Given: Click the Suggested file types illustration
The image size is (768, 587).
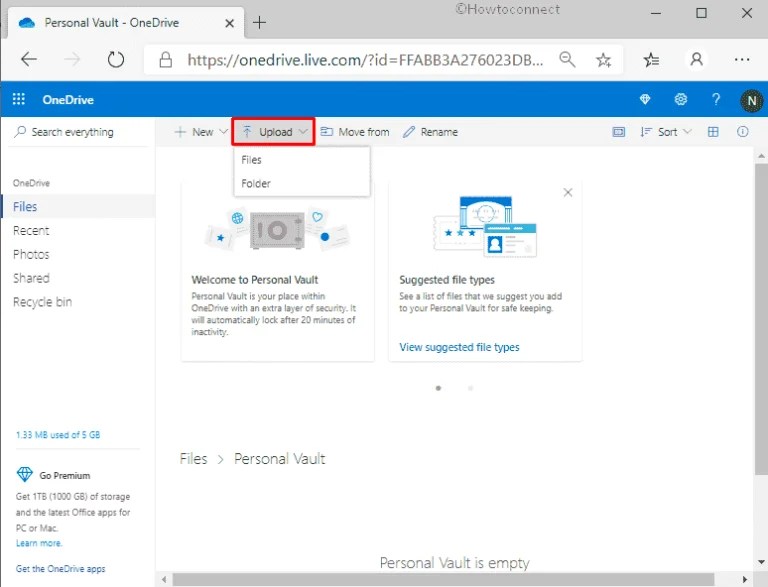Looking at the screenshot, I should 485,227.
